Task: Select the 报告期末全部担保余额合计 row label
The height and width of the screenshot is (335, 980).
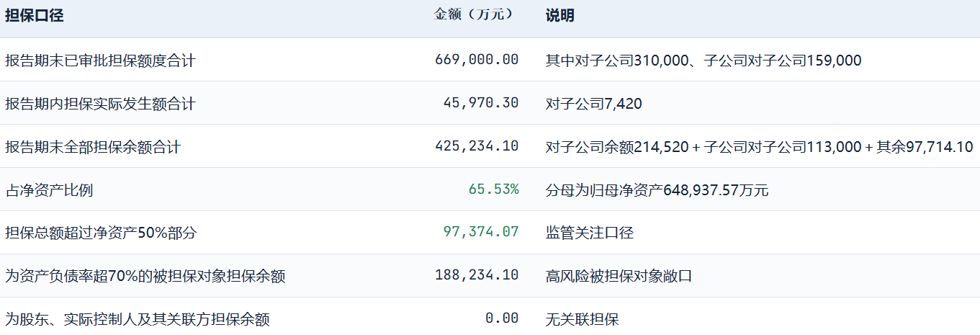Action: coord(93,147)
